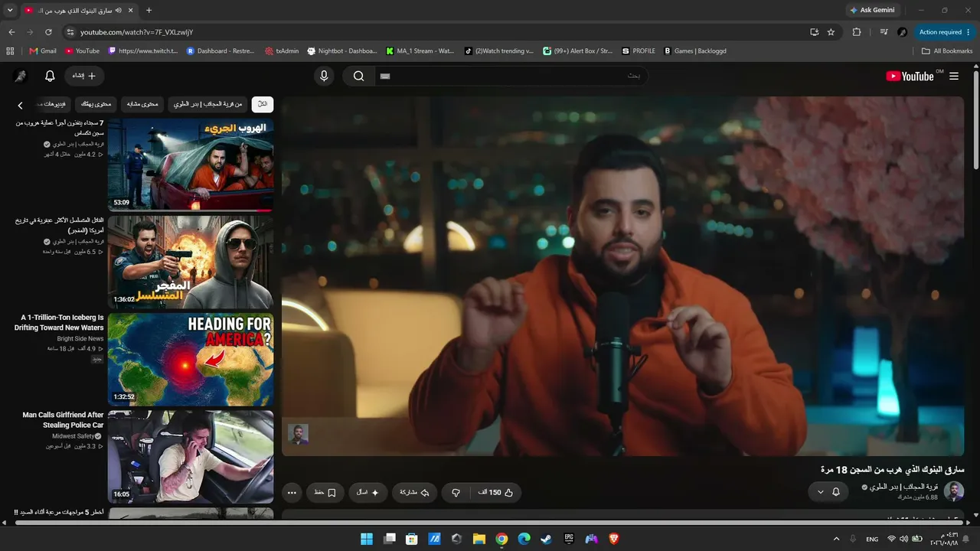Open the ENG language indicator in system tray
The width and height of the screenshot is (980, 551).
pyautogui.click(x=872, y=539)
